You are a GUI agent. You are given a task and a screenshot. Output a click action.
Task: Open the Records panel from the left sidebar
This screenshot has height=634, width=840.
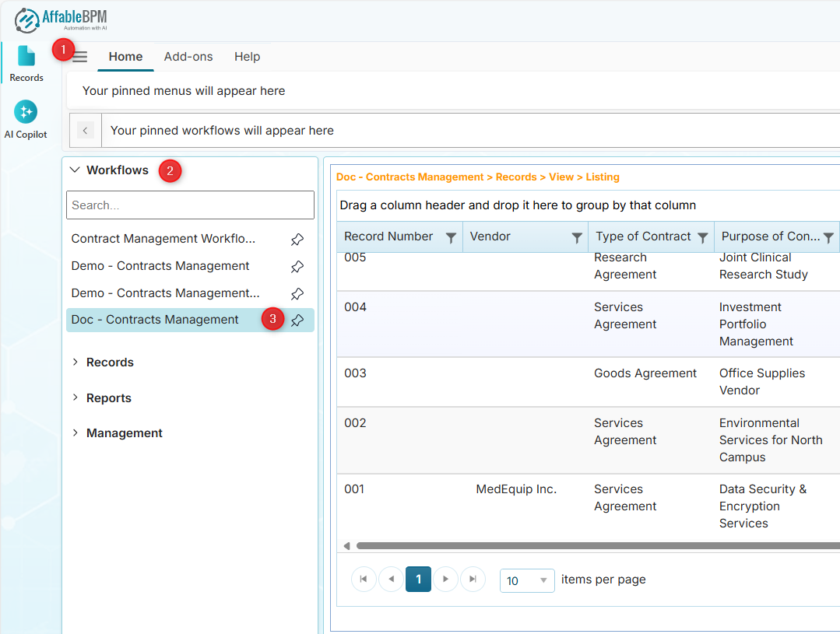click(26, 62)
